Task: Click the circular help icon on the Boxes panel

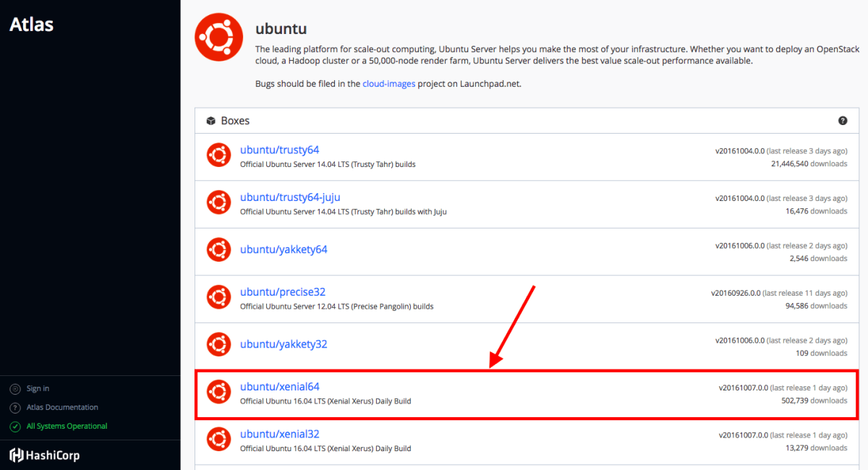Action: pos(843,121)
